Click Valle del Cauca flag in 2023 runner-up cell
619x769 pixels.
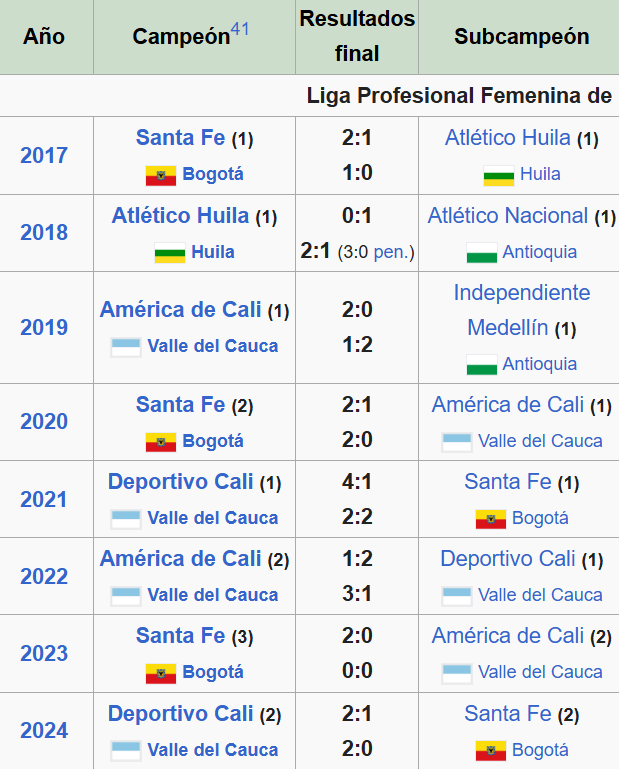(x=457, y=673)
